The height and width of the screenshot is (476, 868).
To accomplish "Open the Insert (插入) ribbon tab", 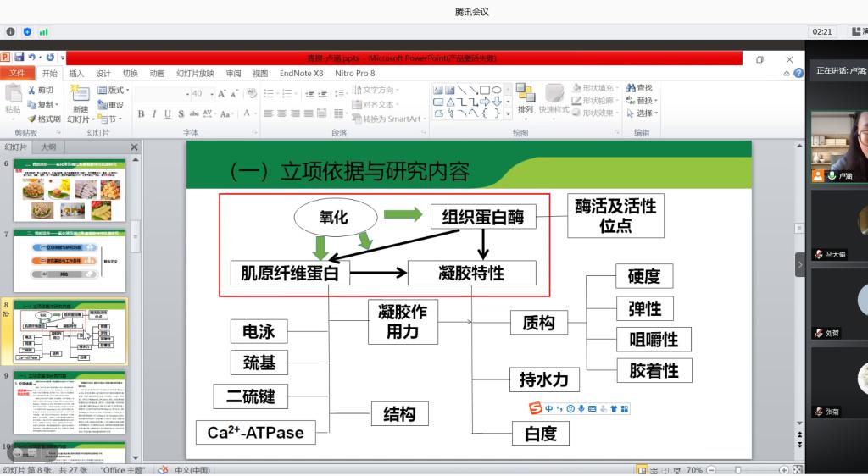I will click(x=76, y=74).
